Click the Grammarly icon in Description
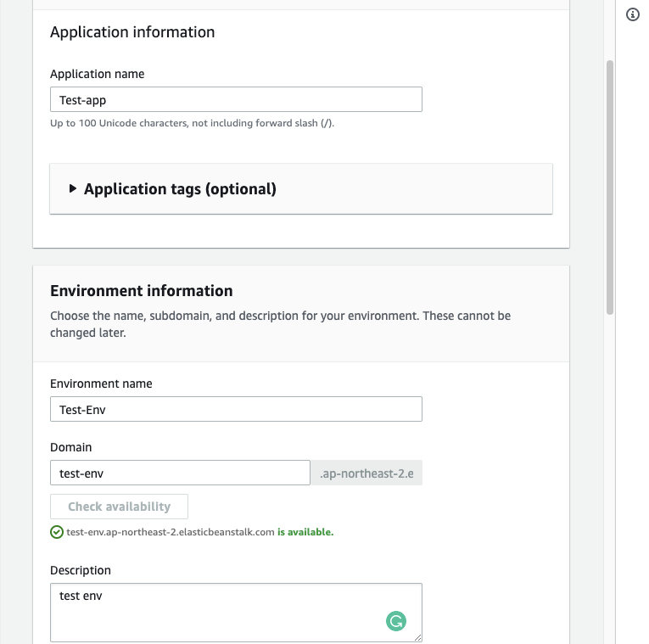 pos(396,622)
